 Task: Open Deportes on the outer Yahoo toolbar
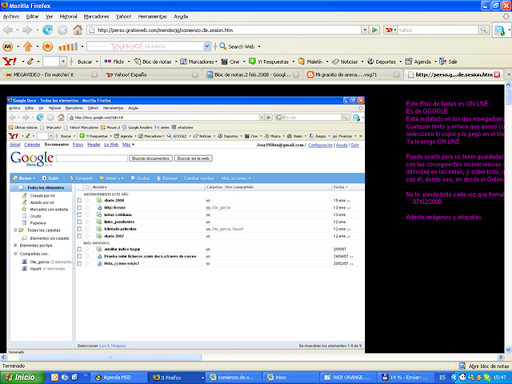382,62
